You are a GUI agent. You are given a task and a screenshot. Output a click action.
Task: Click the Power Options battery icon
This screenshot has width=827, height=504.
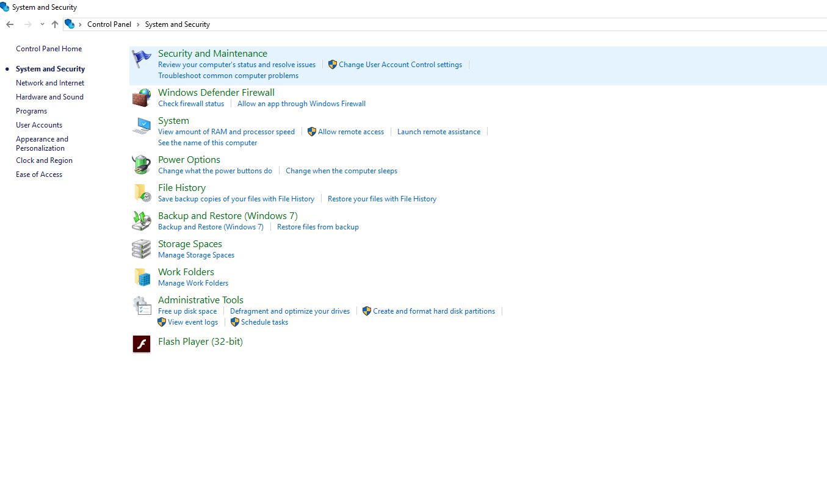[142, 165]
